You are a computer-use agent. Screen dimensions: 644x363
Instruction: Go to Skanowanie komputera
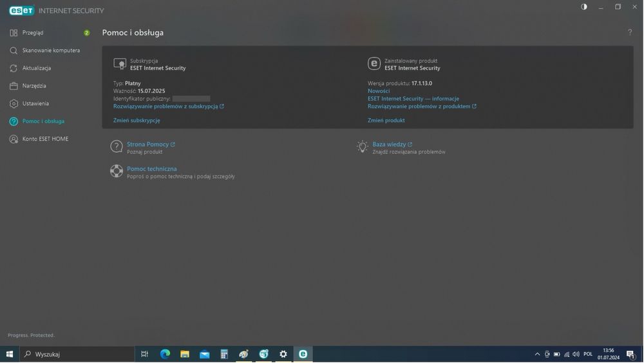pyautogui.click(x=51, y=50)
